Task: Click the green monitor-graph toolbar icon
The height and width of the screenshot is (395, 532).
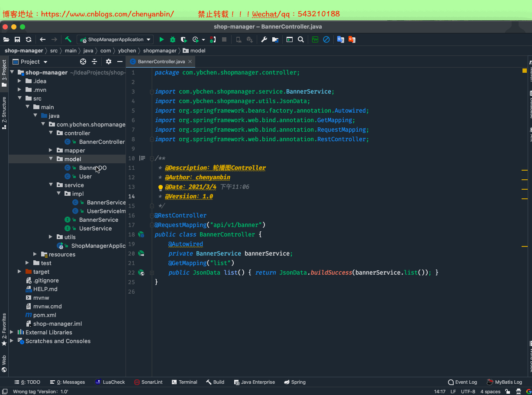Action: click(x=315, y=39)
